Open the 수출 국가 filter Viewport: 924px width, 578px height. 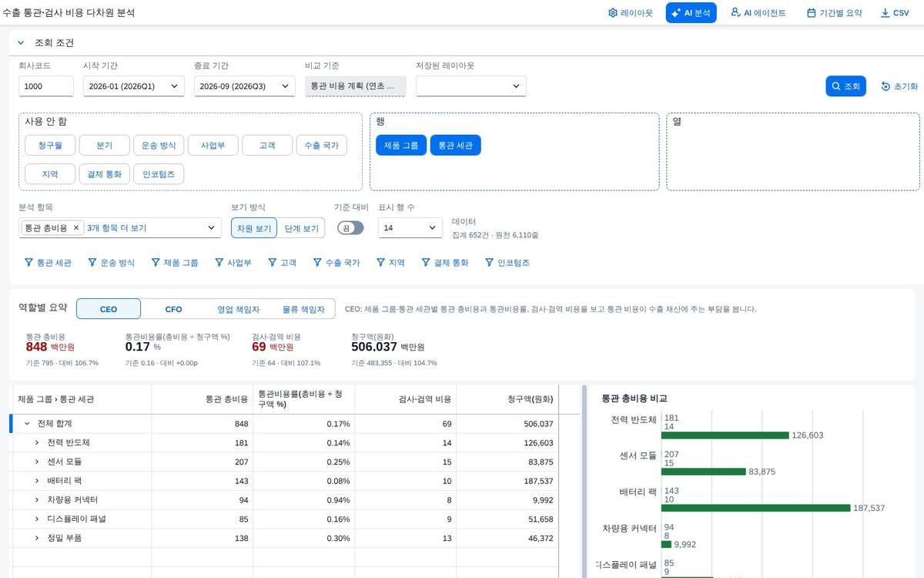point(336,263)
